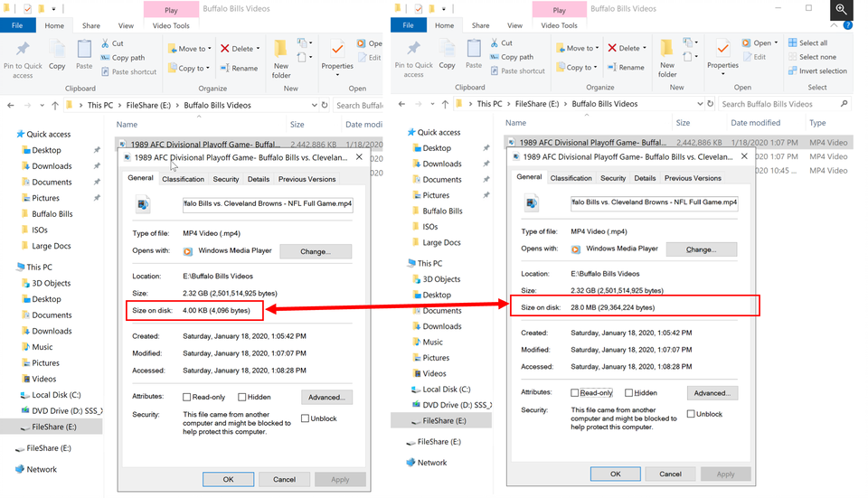Tick Read-only checkbox in left dialog
This screenshot has height=498, width=868.
(x=187, y=398)
